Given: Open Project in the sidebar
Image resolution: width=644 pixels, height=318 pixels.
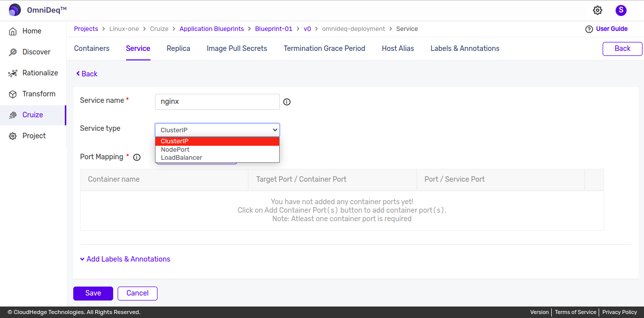Looking at the screenshot, I should (x=33, y=136).
